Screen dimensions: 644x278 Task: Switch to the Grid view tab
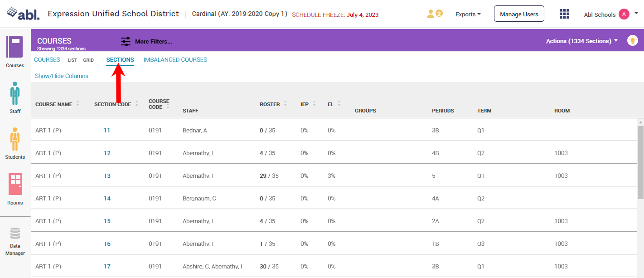[88, 60]
